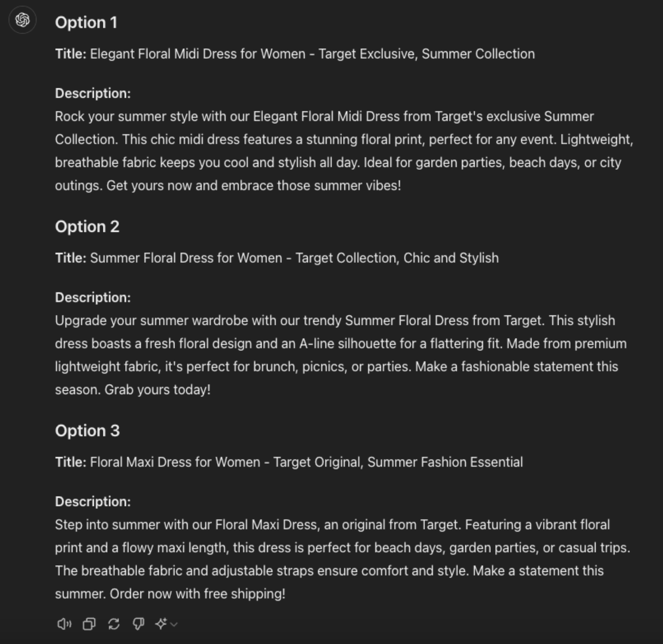Click the Description label under Option 2
The height and width of the screenshot is (644, 663).
(x=93, y=297)
